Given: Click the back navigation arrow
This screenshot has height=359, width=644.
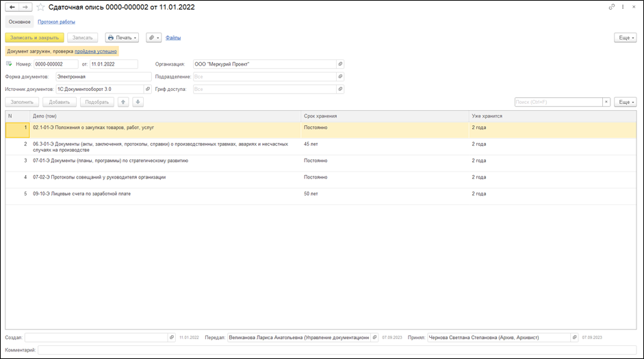Looking at the screenshot, I should click(12, 7).
